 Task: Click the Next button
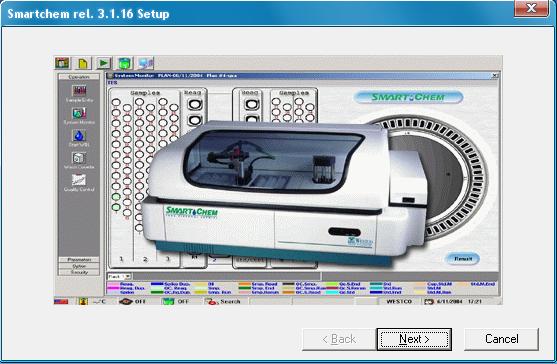pyautogui.click(x=414, y=339)
